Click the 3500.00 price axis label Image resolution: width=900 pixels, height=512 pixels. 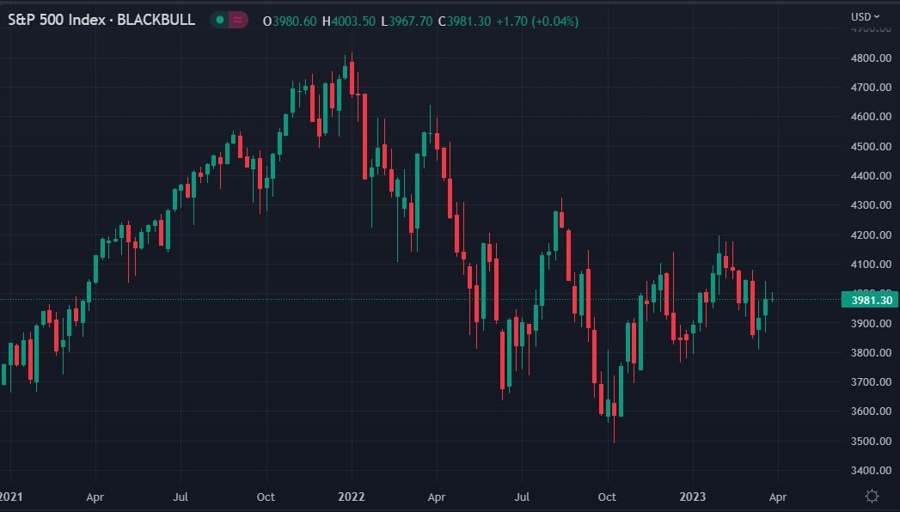coord(871,441)
